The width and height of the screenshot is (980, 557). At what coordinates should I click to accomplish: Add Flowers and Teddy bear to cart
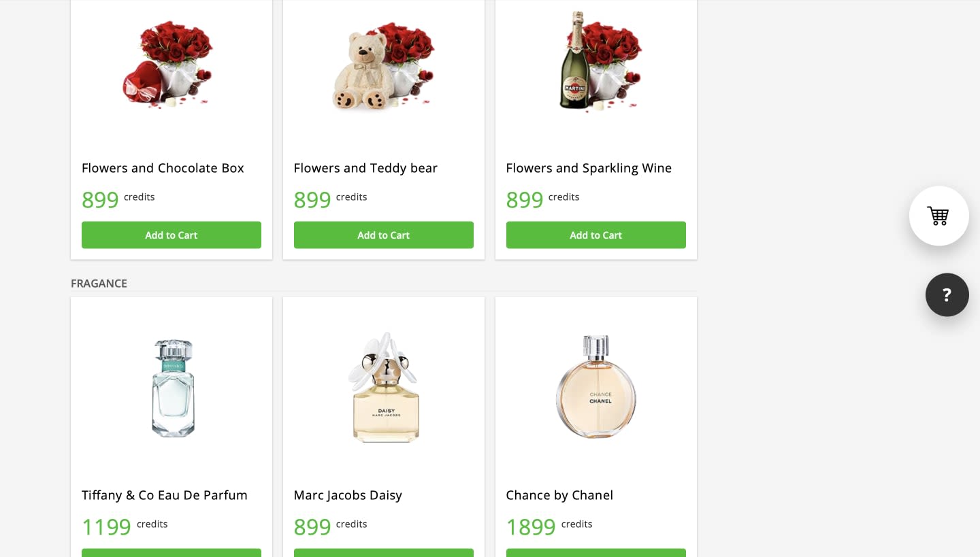(384, 235)
